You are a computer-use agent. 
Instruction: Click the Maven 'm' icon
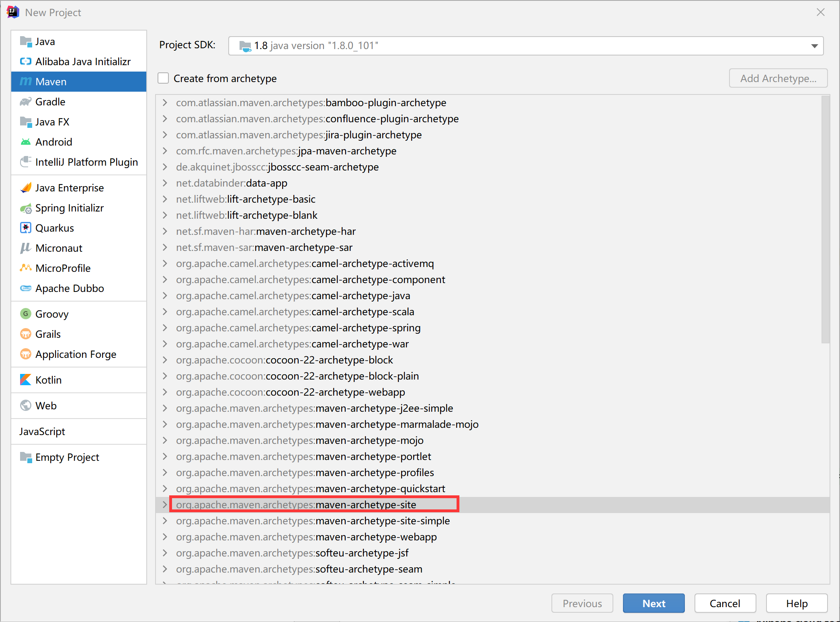26,82
